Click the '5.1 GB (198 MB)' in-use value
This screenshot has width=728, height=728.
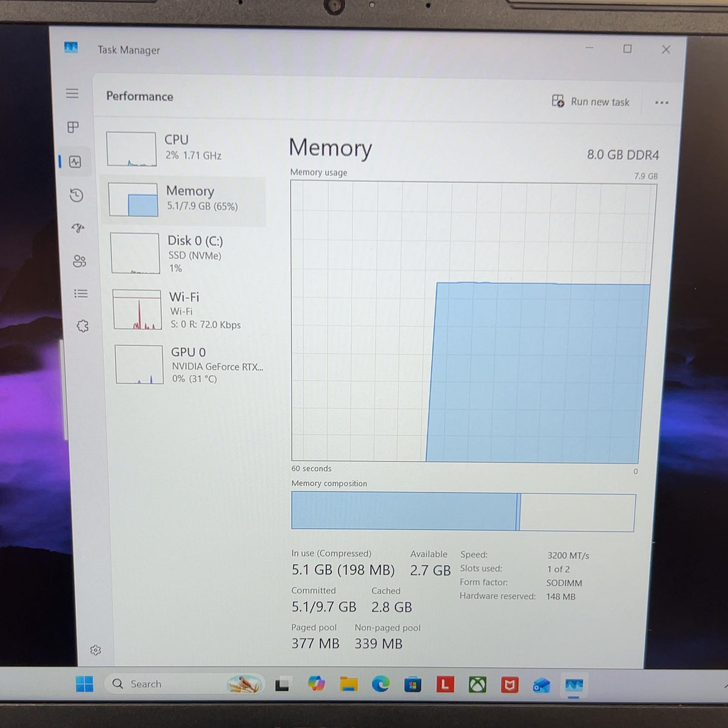click(x=343, y=570)
